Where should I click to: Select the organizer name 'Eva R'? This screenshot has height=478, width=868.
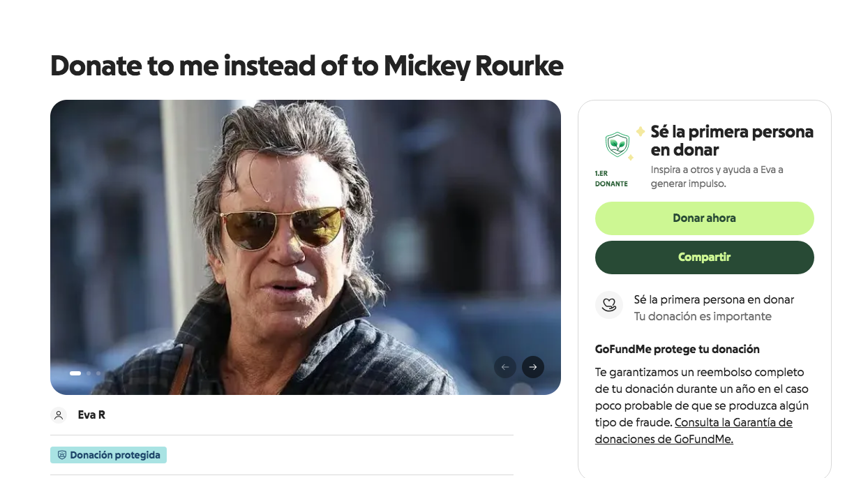point(90,414)
